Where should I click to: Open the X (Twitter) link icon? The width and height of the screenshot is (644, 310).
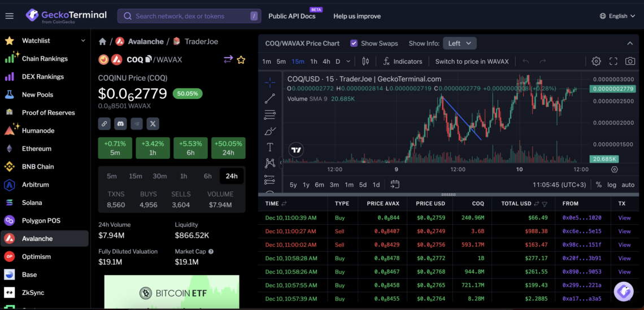tap(153, 123)
